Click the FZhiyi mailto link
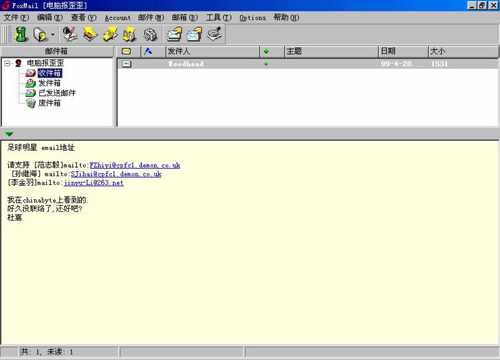The width and height of the screenshot is (500, 360). pyautogui.click(x=135, y=165)
